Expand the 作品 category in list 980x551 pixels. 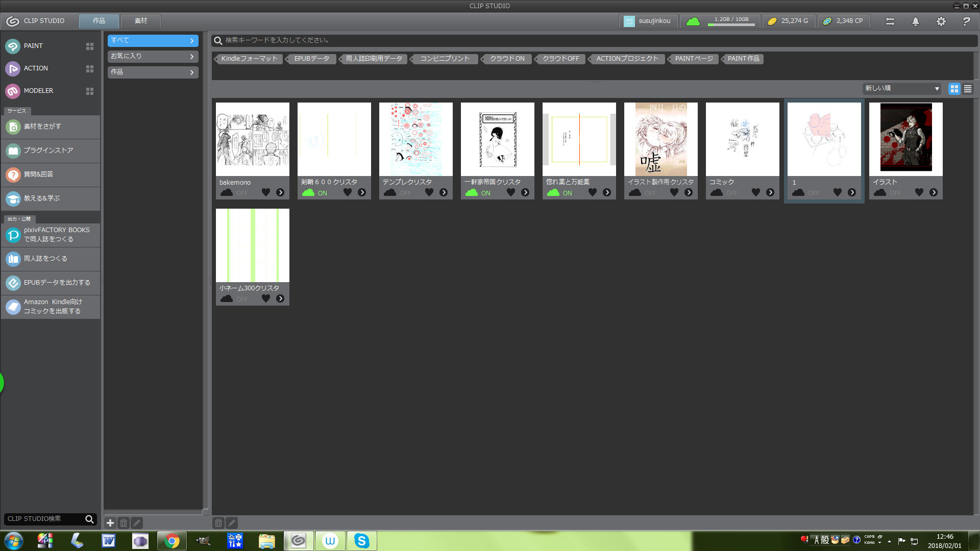click(x=153, y=72)
